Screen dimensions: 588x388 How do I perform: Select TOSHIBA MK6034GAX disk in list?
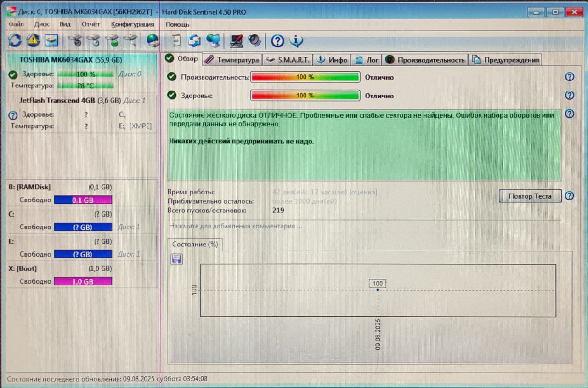coord(71,60)
